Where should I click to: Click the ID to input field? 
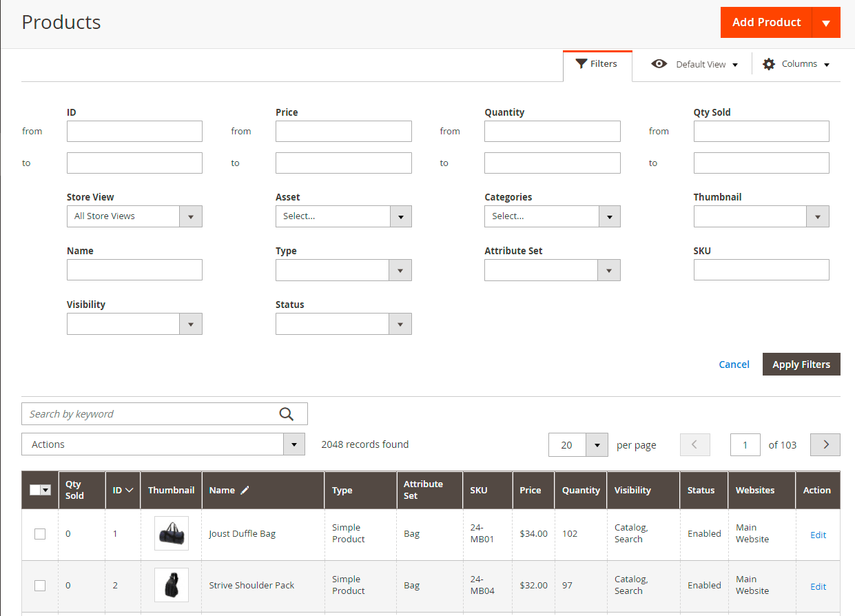[x=134, y=163]
